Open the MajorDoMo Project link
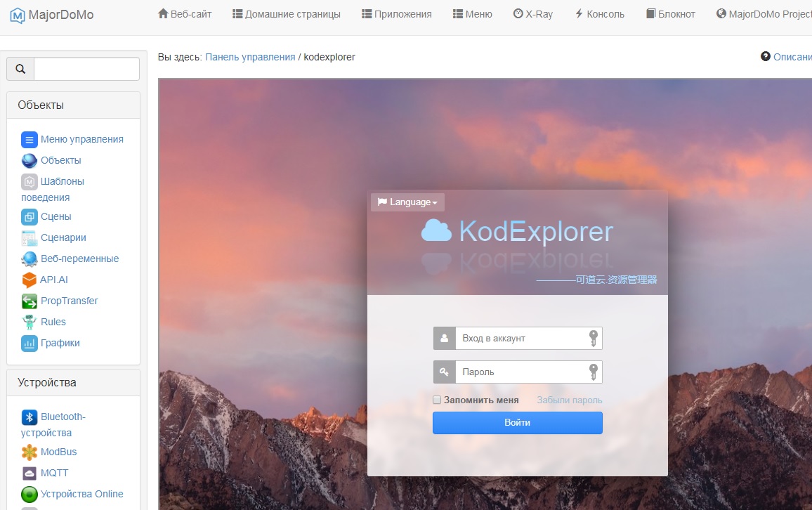 [x=764, y=14]
